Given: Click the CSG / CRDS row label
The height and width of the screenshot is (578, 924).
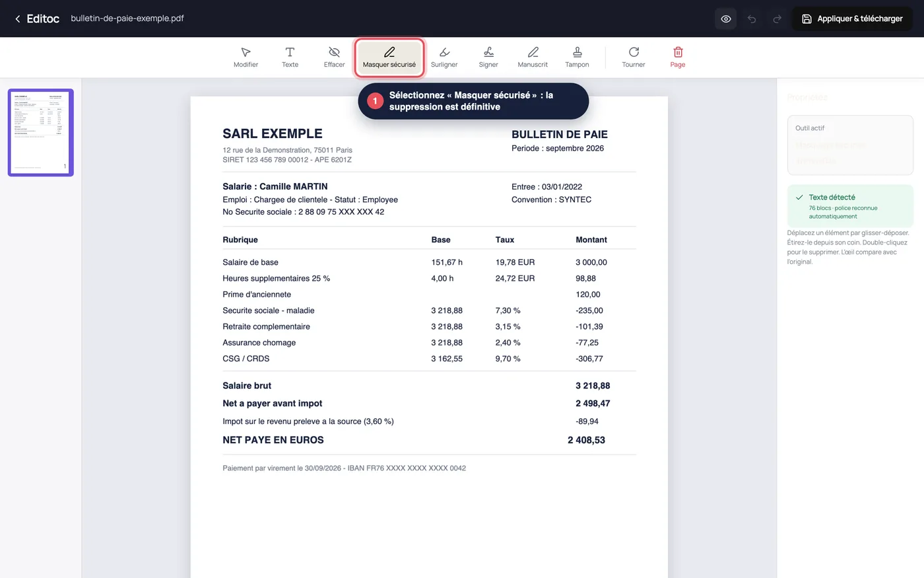Looking at the screenshot, I should [x=246, y=359].
